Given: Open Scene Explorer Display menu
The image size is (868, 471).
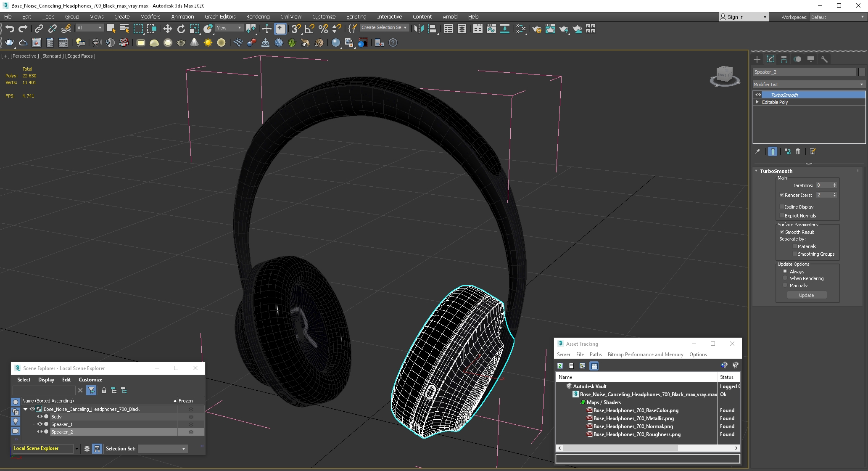Looking at the screenshot, I should click(46, 380).
